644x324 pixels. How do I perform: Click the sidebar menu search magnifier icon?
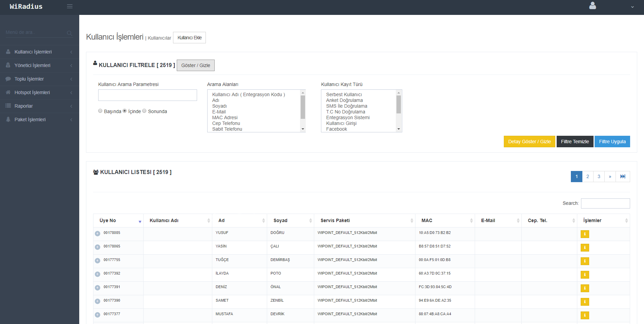[x=69, y=33]
